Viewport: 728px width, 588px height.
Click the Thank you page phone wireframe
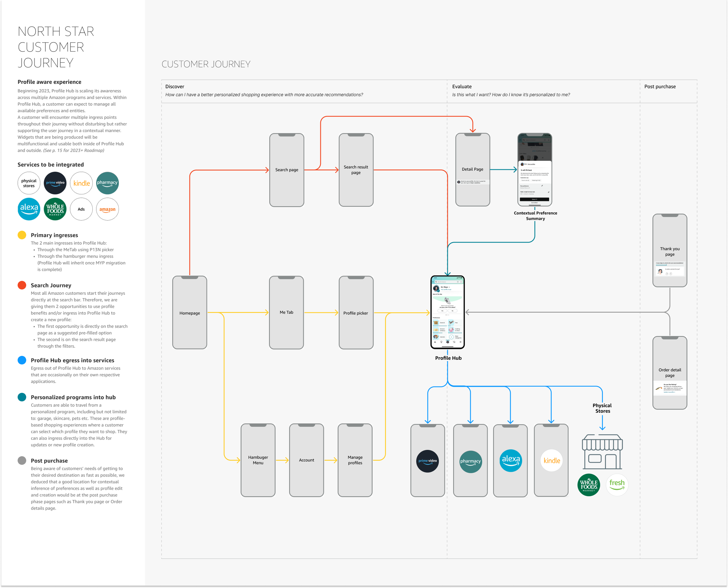pyautogui.click(x=669, y=250)
